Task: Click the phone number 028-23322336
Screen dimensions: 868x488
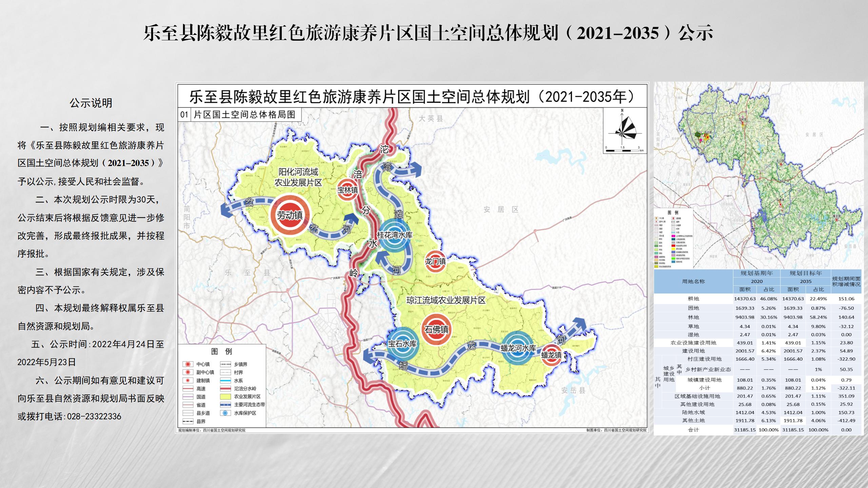Action: tap(94, 416)
